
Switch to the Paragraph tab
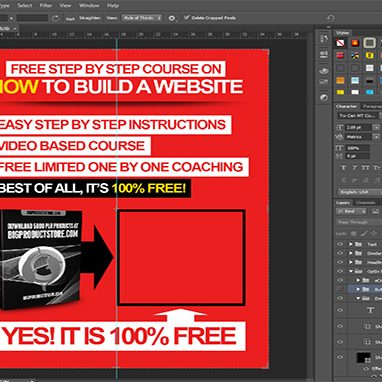(372, 106)
